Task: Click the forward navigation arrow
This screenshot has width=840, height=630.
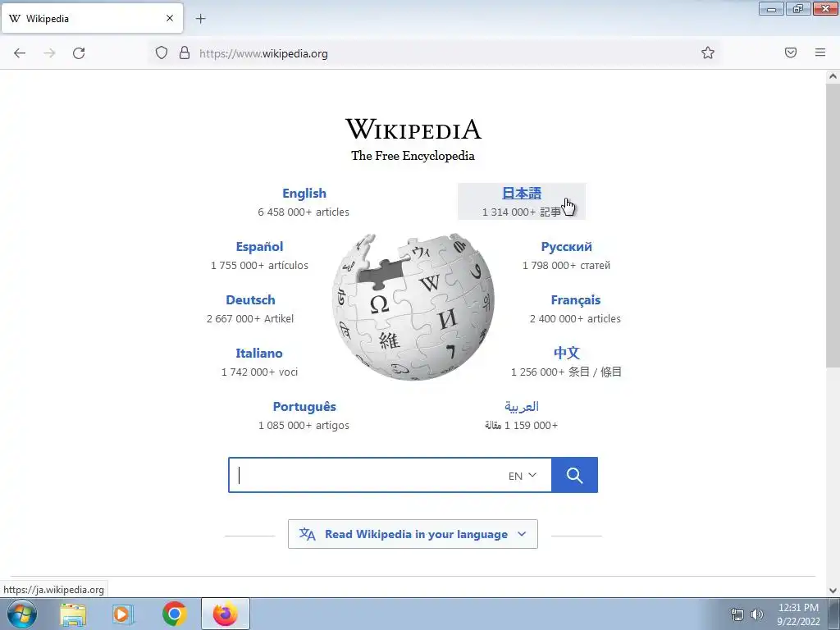Action: pos(49,53)
